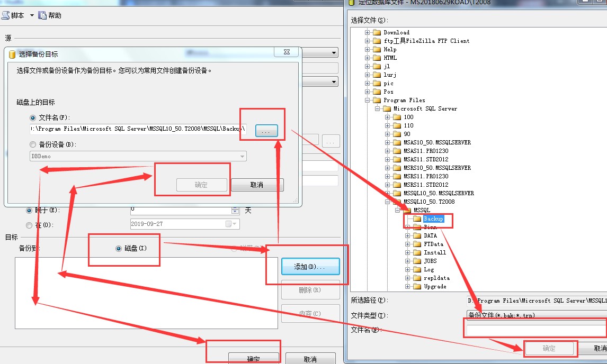The height and width of the screenshot is (364, 607).
Task: Select the repldata folder icon
Action: pos(417,278)
